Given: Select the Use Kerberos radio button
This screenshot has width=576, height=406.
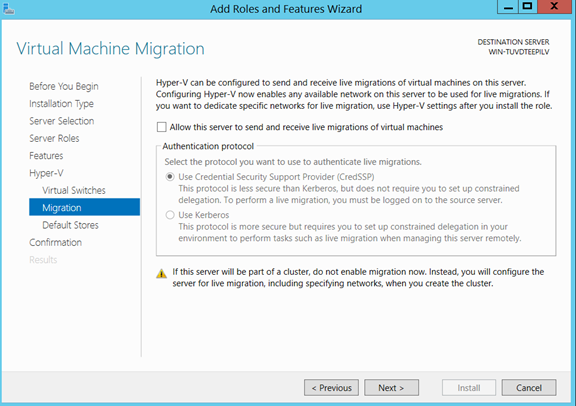Looking at the screenshot, I should tap(170, 215).
